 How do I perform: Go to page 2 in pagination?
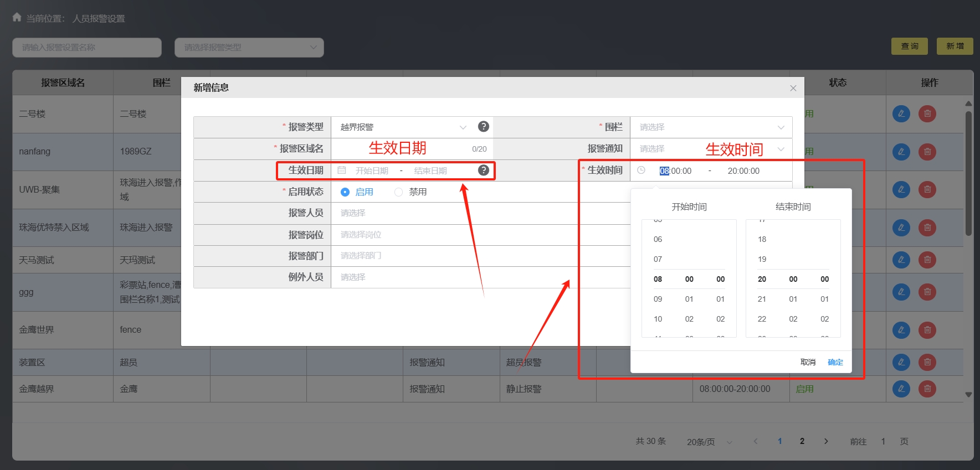(x=802, y=441)
